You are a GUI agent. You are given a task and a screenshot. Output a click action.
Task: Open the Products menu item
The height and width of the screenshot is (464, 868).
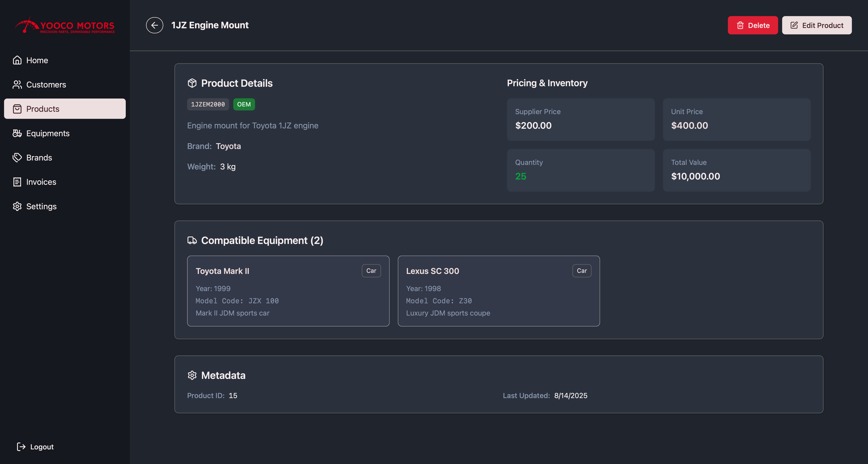point(65,109)
